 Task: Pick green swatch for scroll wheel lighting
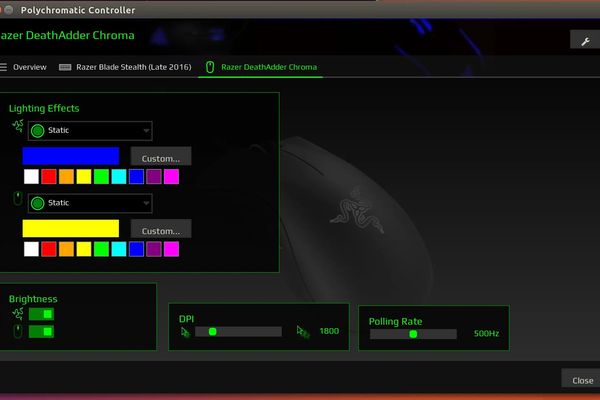click(x=101, y=249)
